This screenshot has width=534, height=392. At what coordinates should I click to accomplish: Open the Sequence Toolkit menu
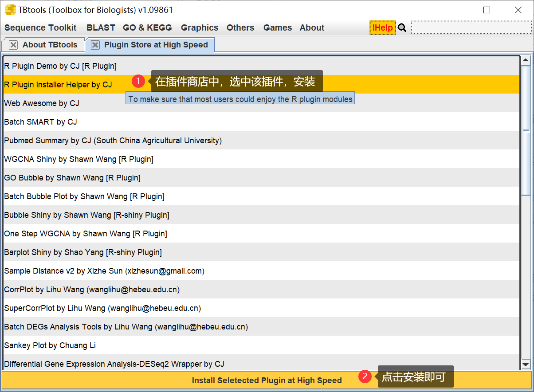[x=40, y=27]
